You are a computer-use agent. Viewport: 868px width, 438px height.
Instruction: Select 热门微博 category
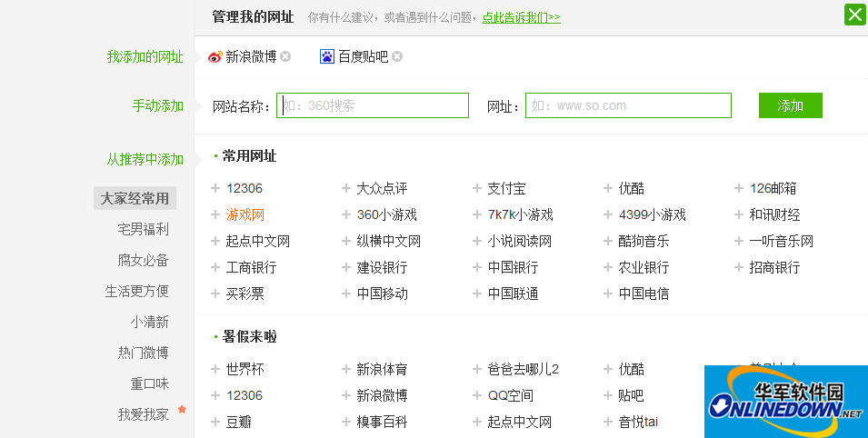[x=143, y=353]
